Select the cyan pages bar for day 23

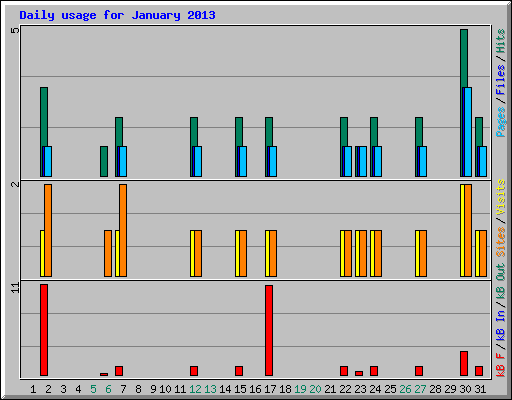pos(363,161)
